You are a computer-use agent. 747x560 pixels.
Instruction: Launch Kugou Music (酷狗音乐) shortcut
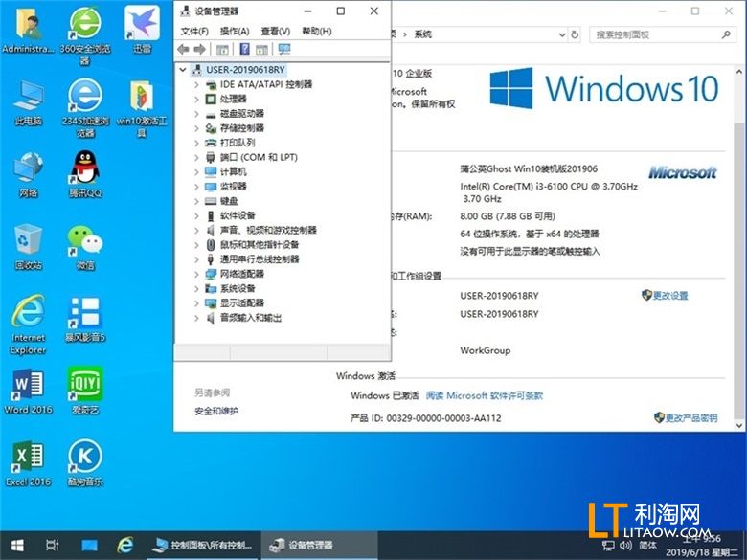click(85, 463)
